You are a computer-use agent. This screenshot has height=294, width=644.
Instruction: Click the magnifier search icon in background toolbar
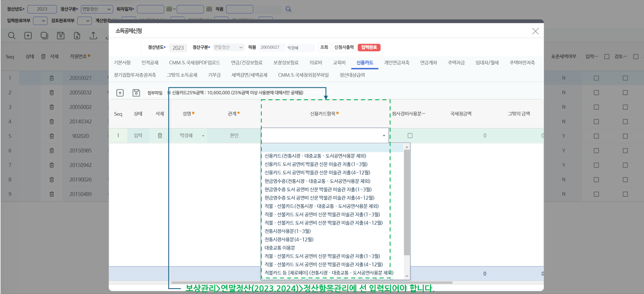point(11,36)
